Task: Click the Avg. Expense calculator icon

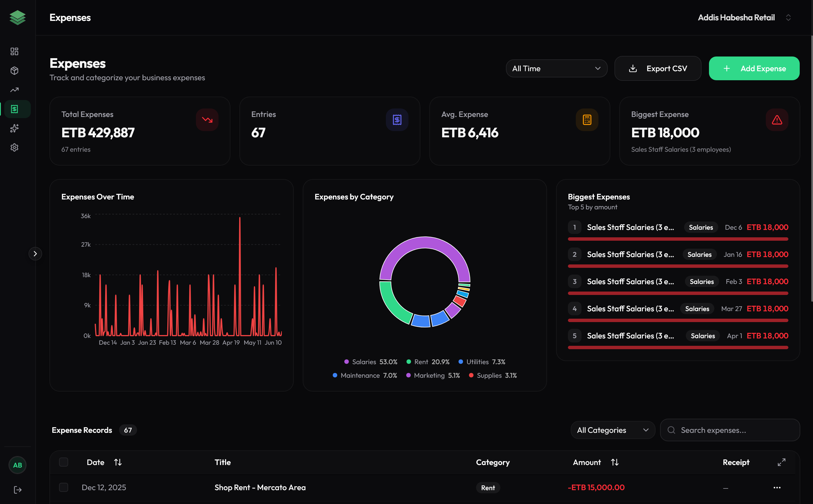Action: pos(587,120)
